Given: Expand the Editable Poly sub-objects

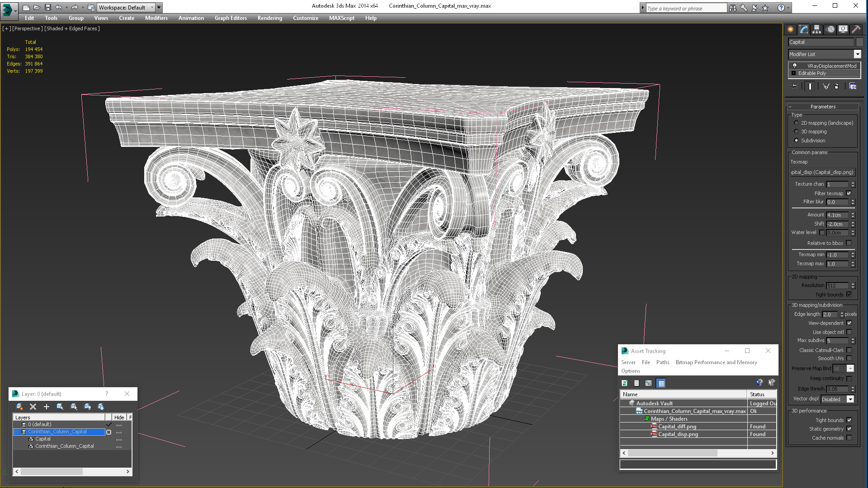Looking at the screenshot, I should (x=793, y=73).
